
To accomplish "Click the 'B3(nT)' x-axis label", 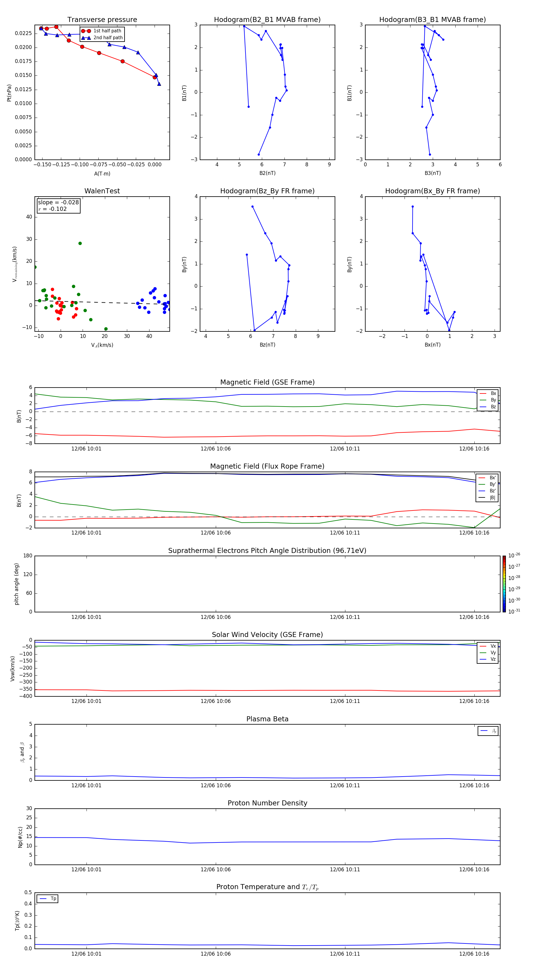I will [x=432, y=173].
